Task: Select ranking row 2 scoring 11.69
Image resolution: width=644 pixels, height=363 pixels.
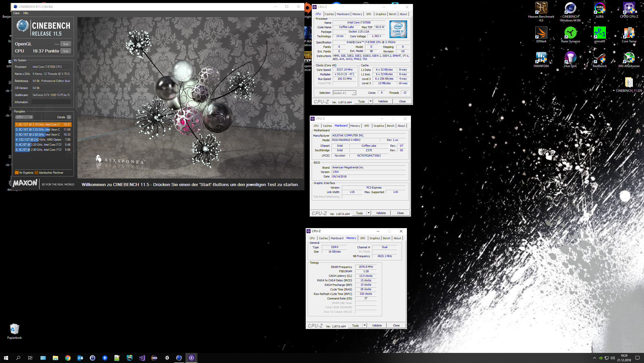Action: click(43, 130)
